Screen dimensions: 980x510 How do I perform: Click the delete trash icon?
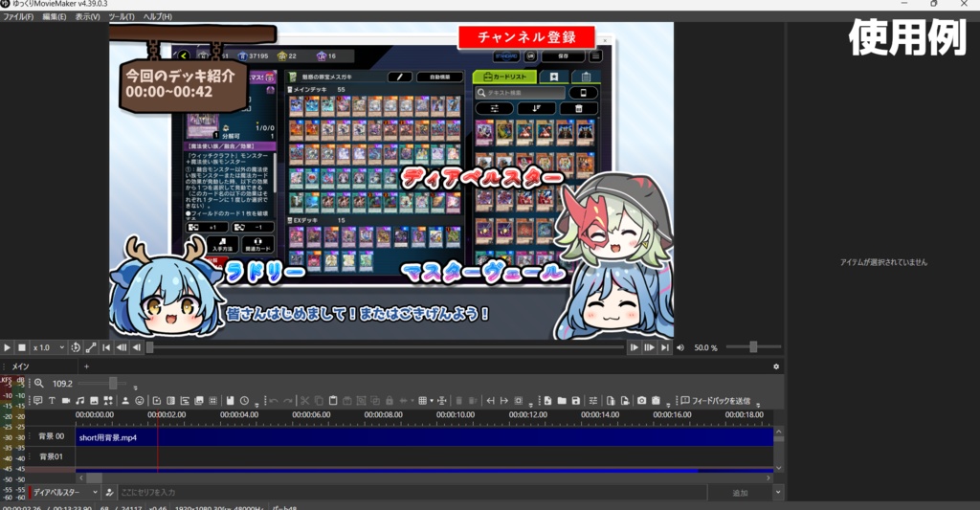[458, 401]
